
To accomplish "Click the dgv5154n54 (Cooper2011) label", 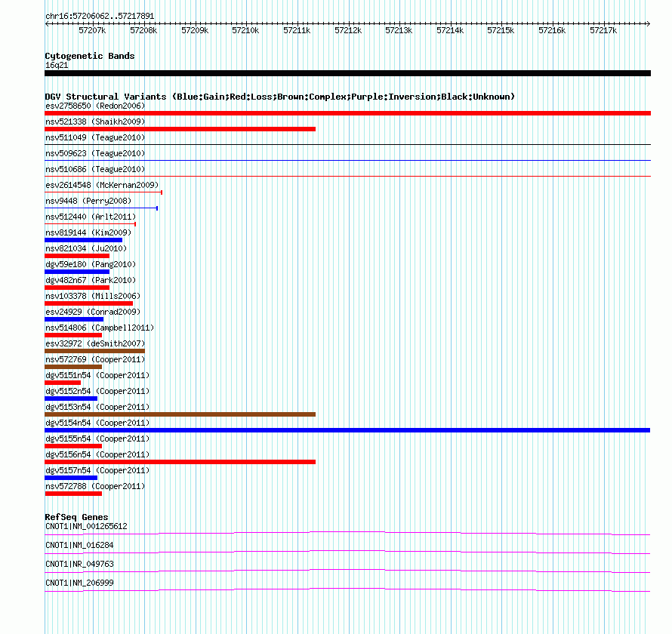I will (x=97, y=423).
